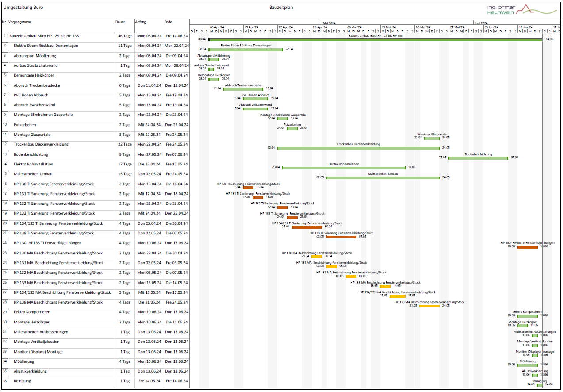Image resolution: width=563 pixels, height=392 pixels.
Task: Click 'Montage Vertikaljalousien' in the task name column
Action: pyautogui.click(x=36, y=342)
